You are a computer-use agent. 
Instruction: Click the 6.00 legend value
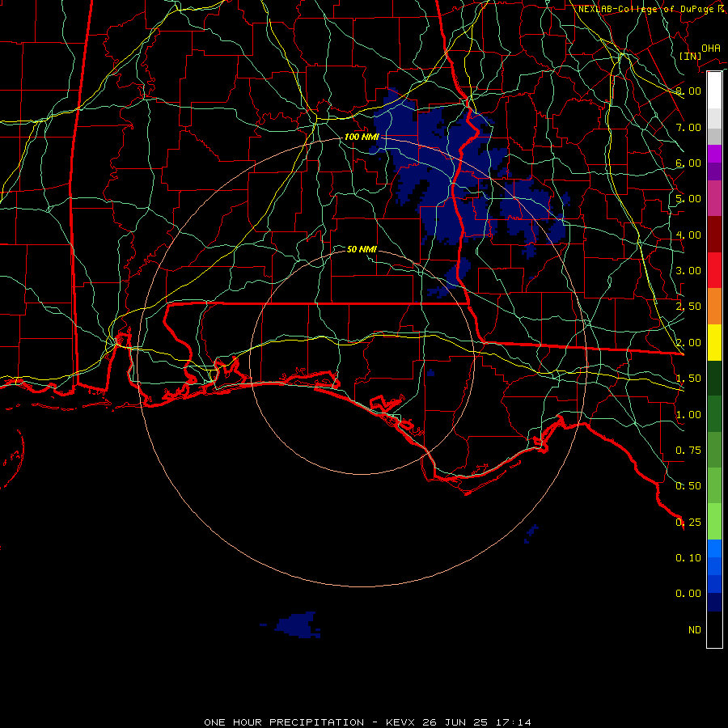pyautogui.click(x=688, y=163)
